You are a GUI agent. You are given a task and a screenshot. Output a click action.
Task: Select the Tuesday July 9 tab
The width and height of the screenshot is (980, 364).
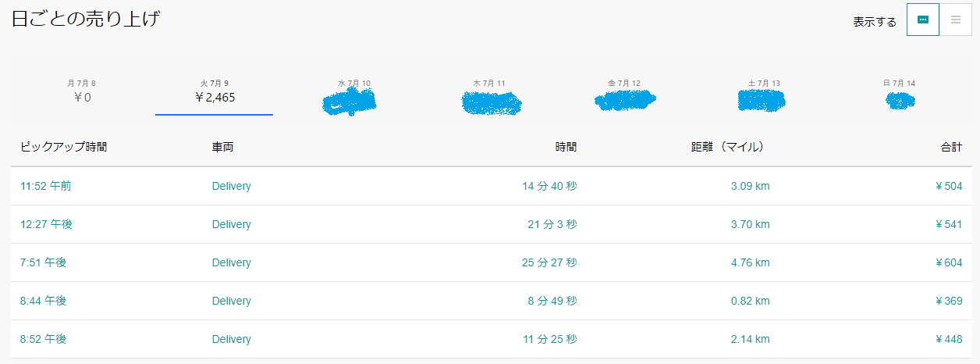point(215,91)
